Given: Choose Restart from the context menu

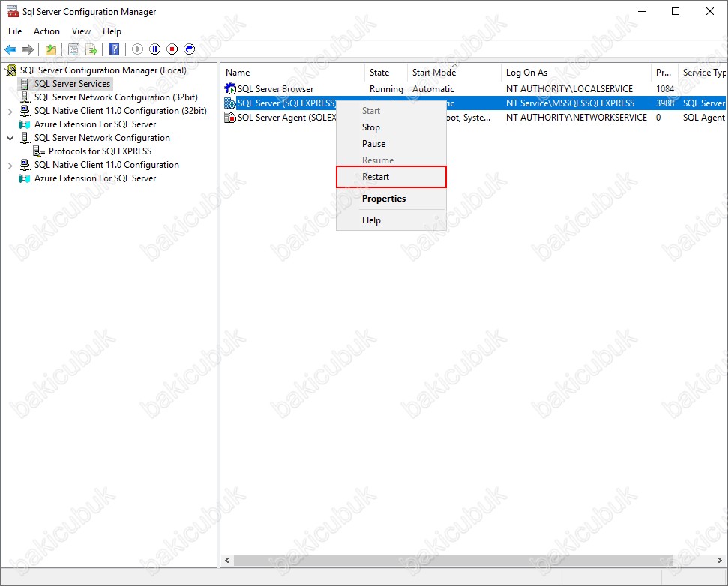Looking at the screenshot, I should [x=391, y=177].
